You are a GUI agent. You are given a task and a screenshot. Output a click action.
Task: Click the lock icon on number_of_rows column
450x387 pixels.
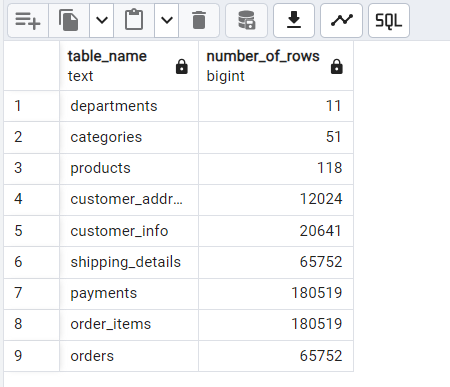337,66
